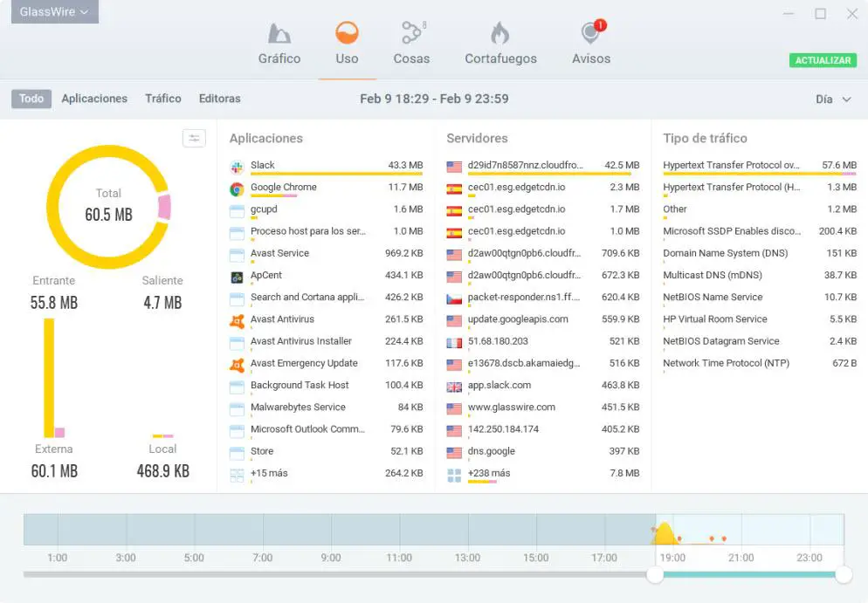868x603 pixels.
Task: Click flag icon beside dns.google
Action: [454, 453]
